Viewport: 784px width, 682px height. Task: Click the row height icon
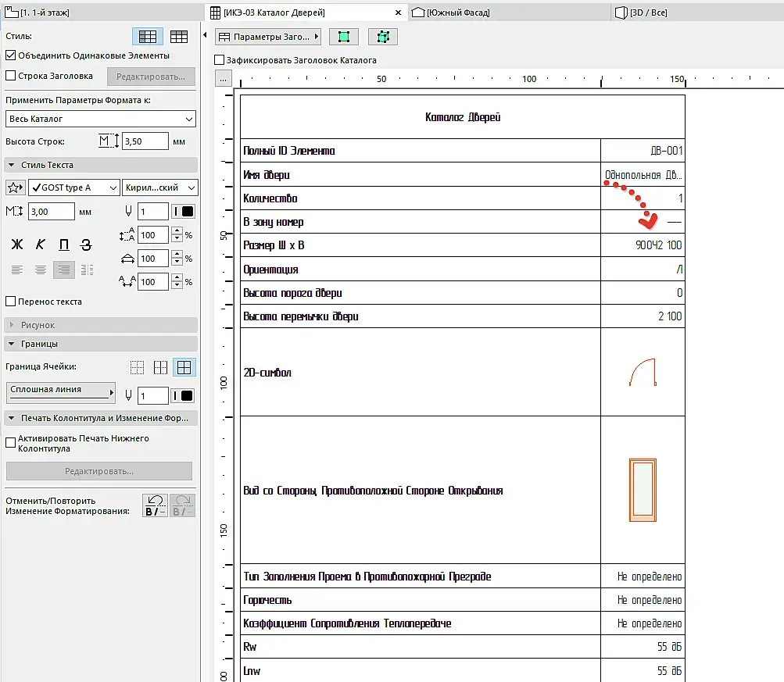click(109, 141)
